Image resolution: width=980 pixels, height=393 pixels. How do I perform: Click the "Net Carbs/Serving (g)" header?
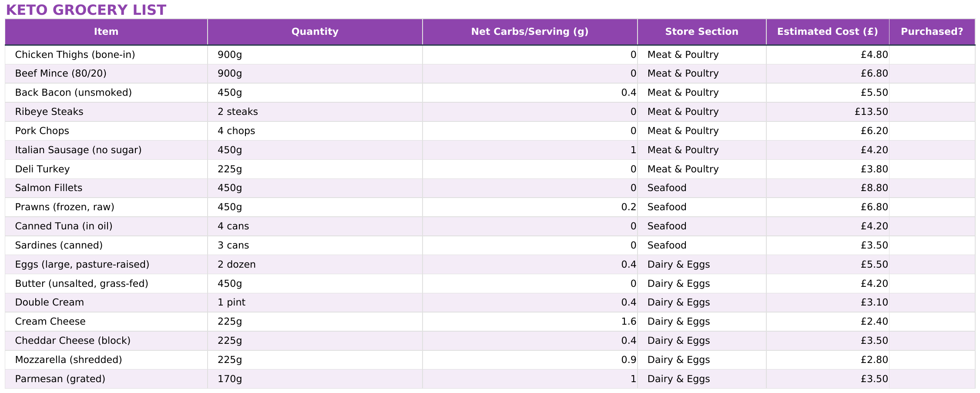(530, 32)
